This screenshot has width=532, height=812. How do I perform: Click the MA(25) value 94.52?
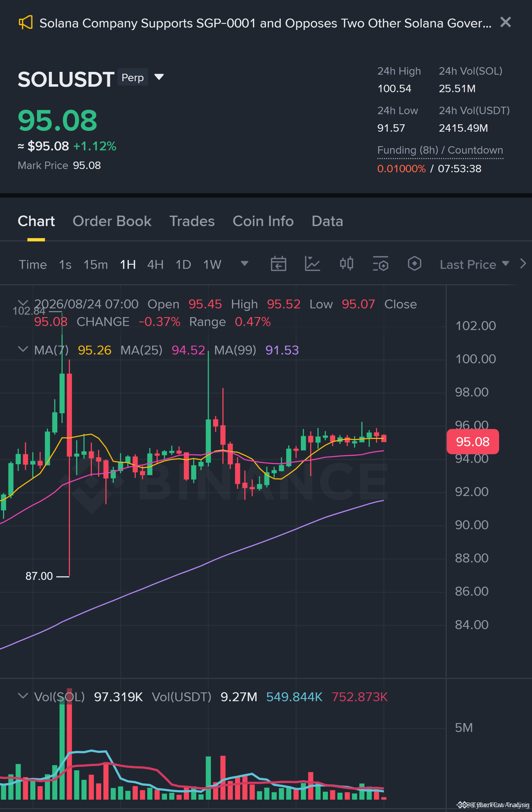pos(188,350)
